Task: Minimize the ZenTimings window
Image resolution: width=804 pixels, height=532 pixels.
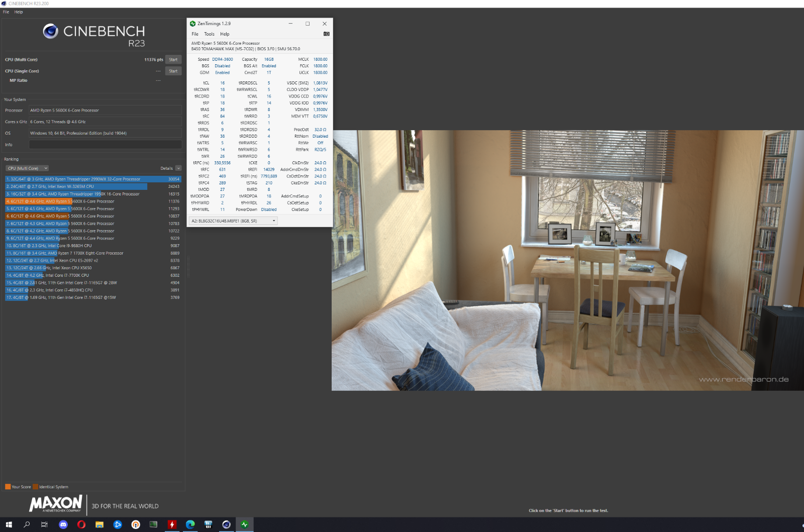Action: (290, 24)
